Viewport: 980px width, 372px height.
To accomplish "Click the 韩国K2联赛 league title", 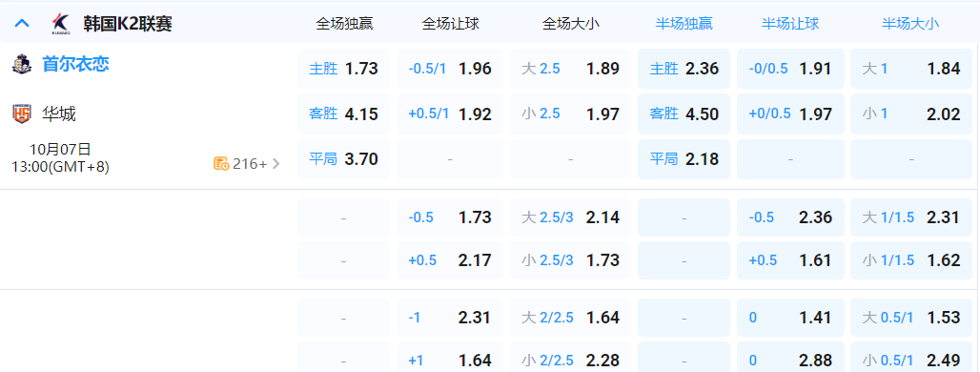I will (128, 25).
